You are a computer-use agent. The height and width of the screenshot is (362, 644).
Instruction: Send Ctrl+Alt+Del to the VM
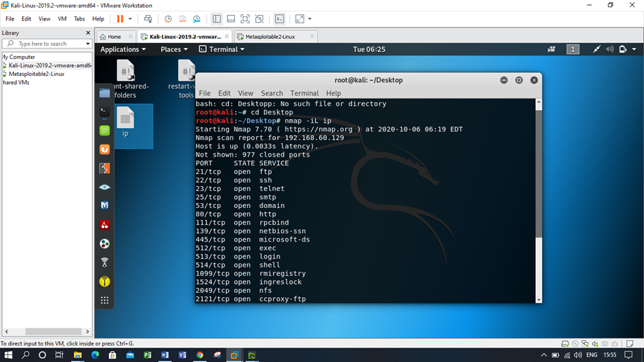(148, 19)
